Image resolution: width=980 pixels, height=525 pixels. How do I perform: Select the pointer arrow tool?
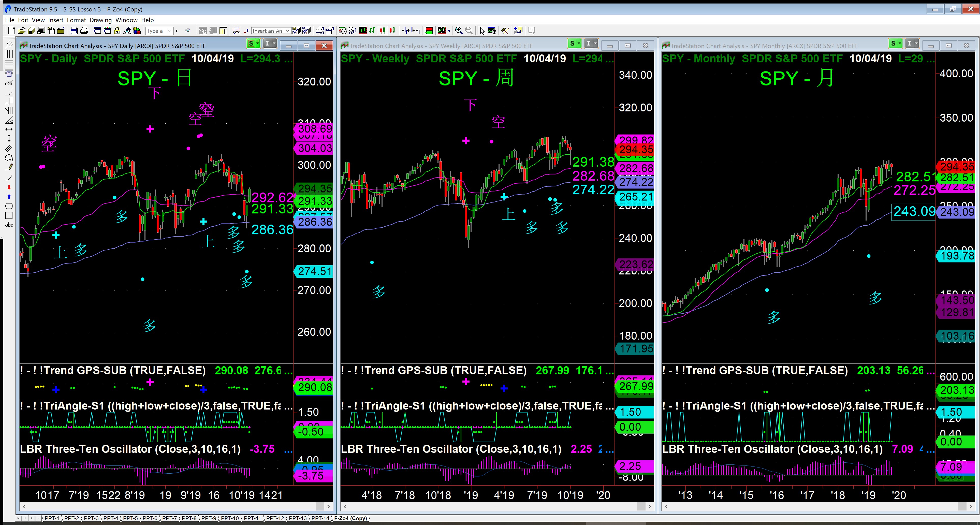click(x=482, y=31)
